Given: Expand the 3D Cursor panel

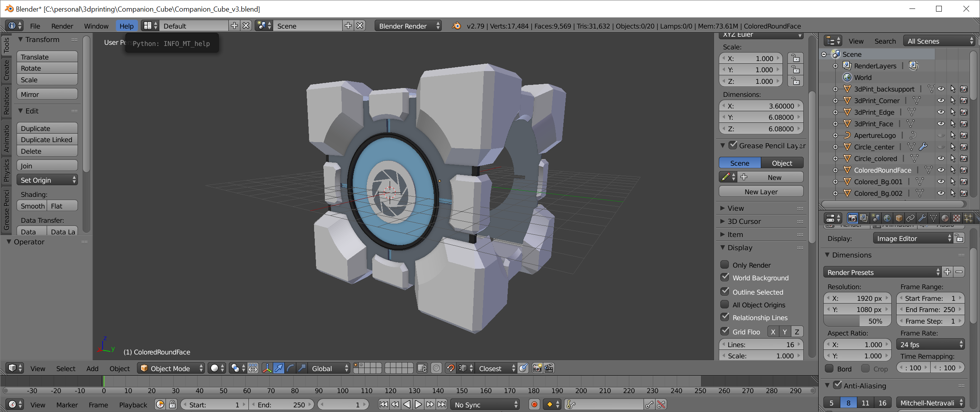Looking at the screenshot, I should tap(744, 221).
